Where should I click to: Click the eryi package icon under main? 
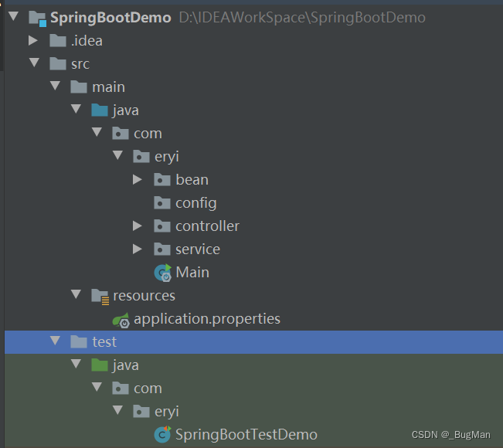pyautogui.click(x=141, y=157)
